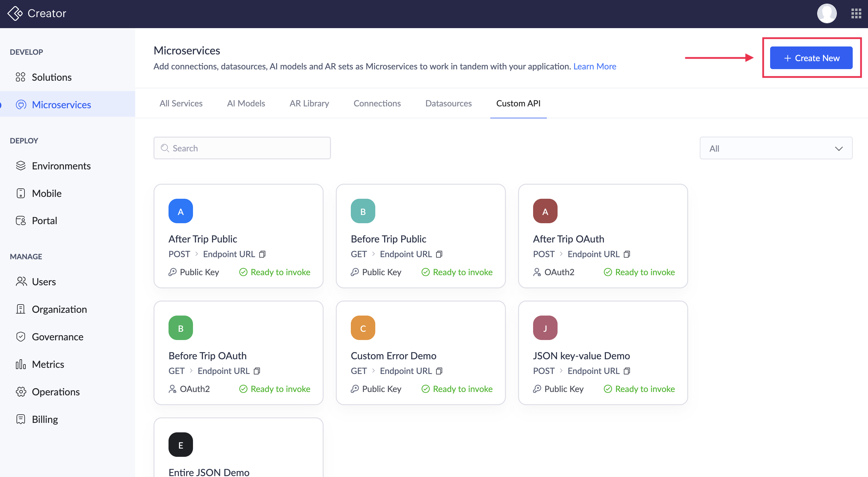Screen dimensions: 868x477
Task: Switch to the AI Models tab
Action: point(246,103)
